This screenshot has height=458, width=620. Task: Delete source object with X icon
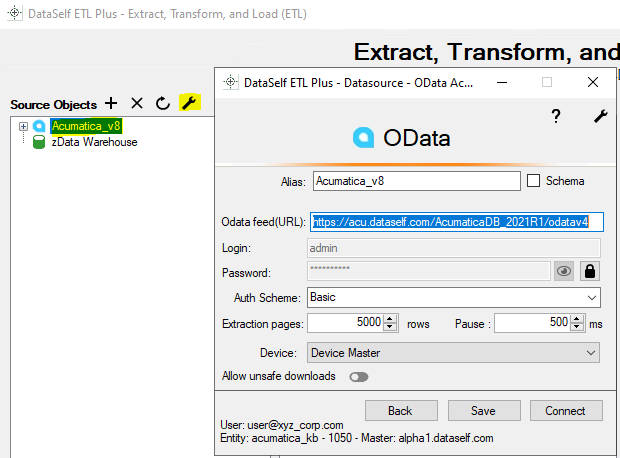coord(137,104)
